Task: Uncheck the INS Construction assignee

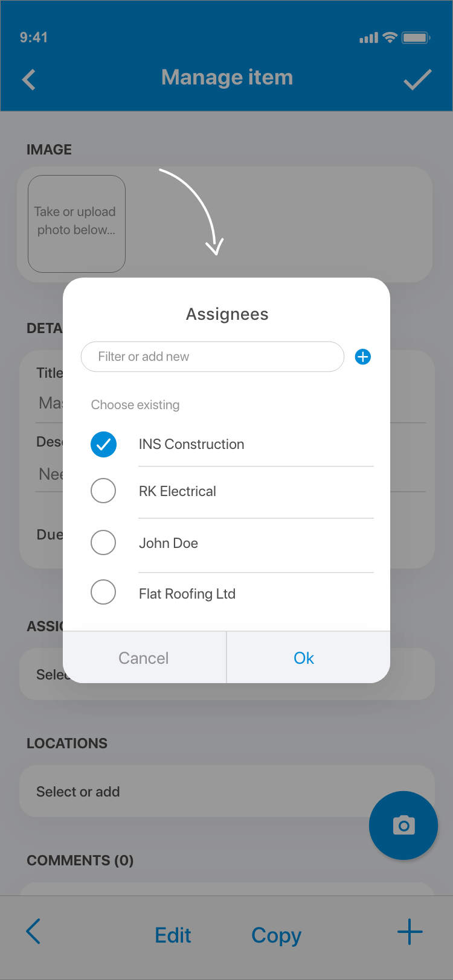Action: pos(104,444)
